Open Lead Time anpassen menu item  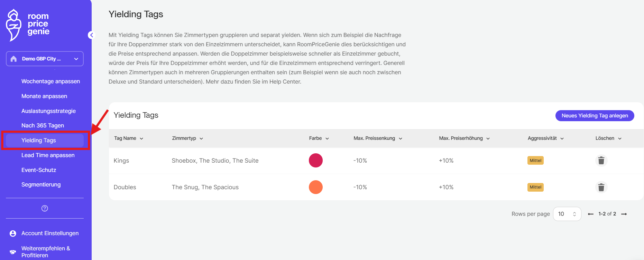coord(48,155)
